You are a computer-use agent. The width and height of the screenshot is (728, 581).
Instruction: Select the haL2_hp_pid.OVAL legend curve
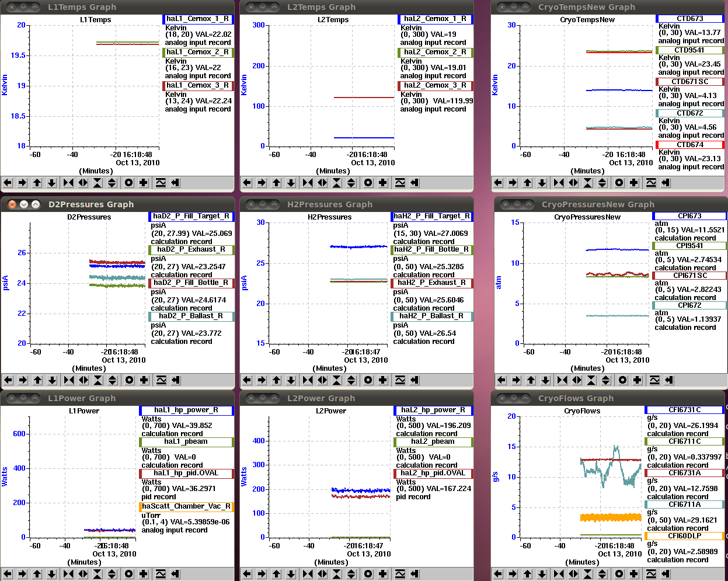(433, 474)
